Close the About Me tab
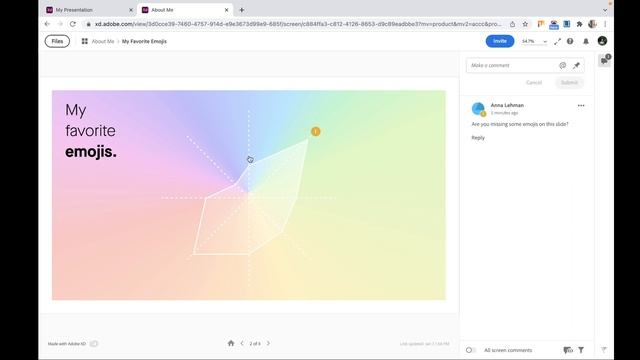The width and height of the screenshot is (640, 360). tap(227, 10)
